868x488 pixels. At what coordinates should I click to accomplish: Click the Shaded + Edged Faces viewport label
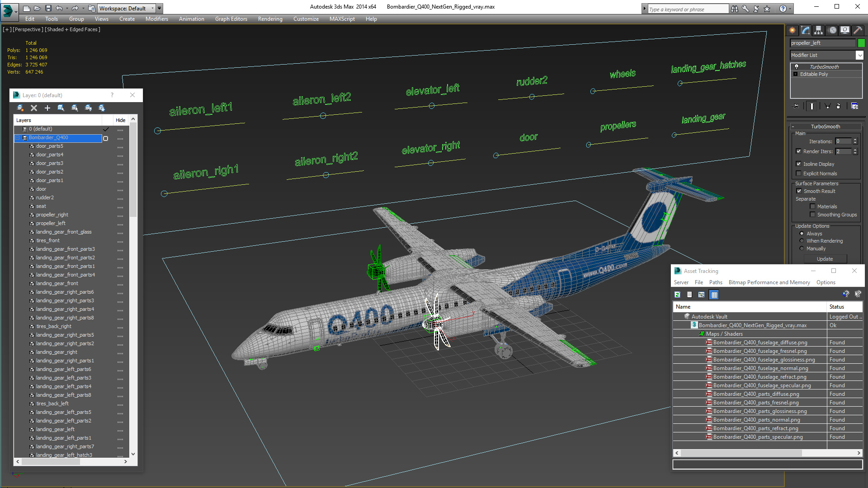72,29
